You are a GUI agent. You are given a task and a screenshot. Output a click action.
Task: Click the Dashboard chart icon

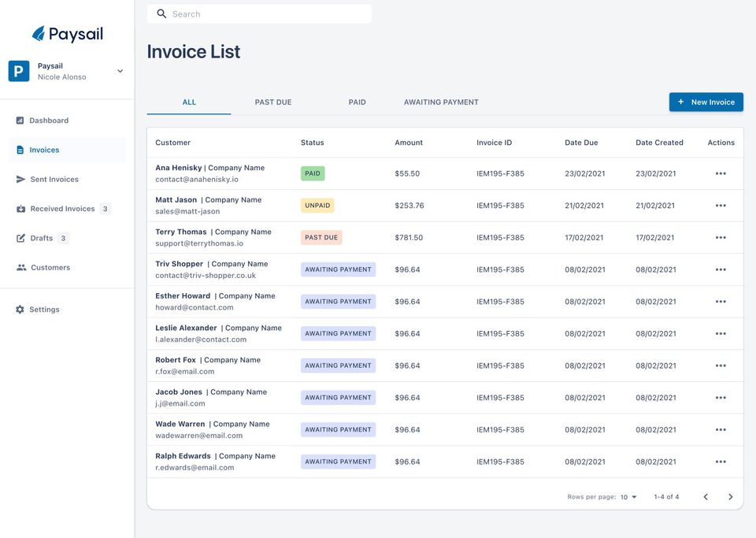tap(20, 121)
